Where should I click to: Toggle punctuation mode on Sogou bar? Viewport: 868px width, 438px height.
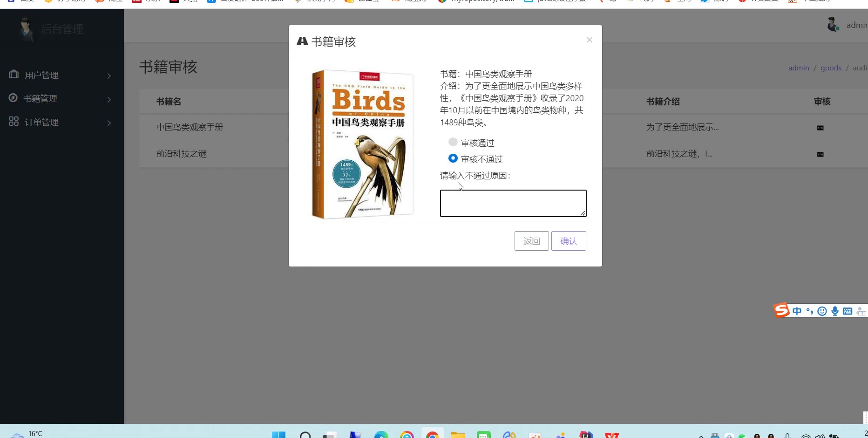point(810,311)
